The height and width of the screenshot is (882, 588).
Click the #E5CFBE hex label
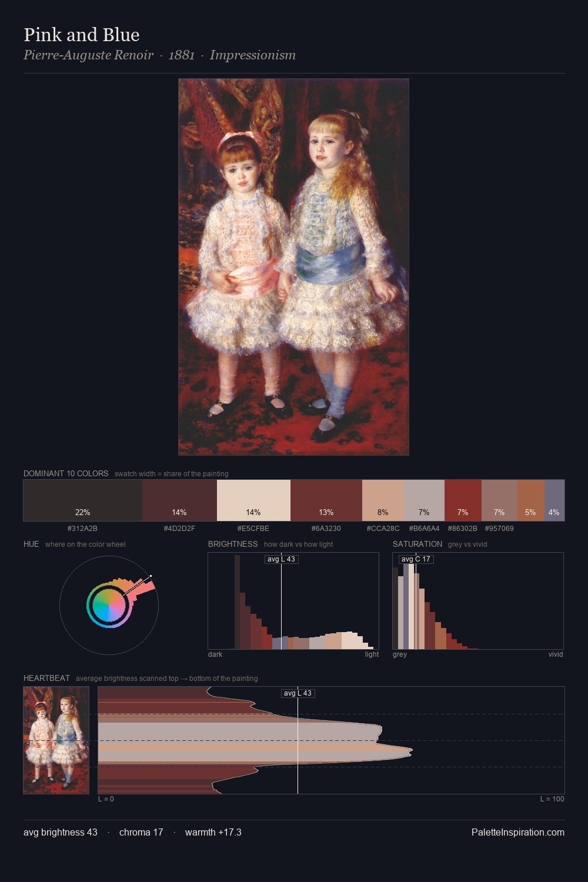pyautogui.click(x=253, y=529)
